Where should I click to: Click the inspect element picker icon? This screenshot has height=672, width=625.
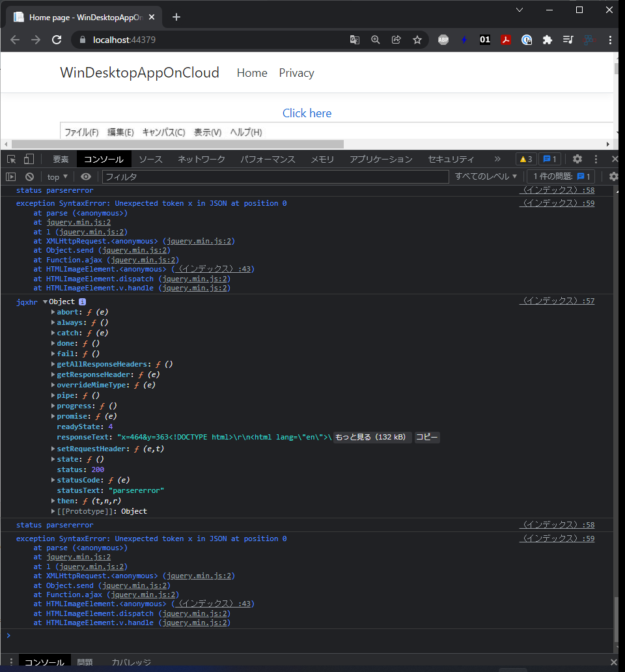11,159
